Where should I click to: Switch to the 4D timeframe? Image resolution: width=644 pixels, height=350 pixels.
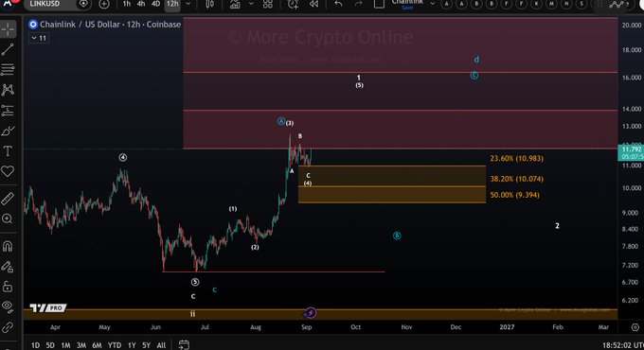pos(155,4)
